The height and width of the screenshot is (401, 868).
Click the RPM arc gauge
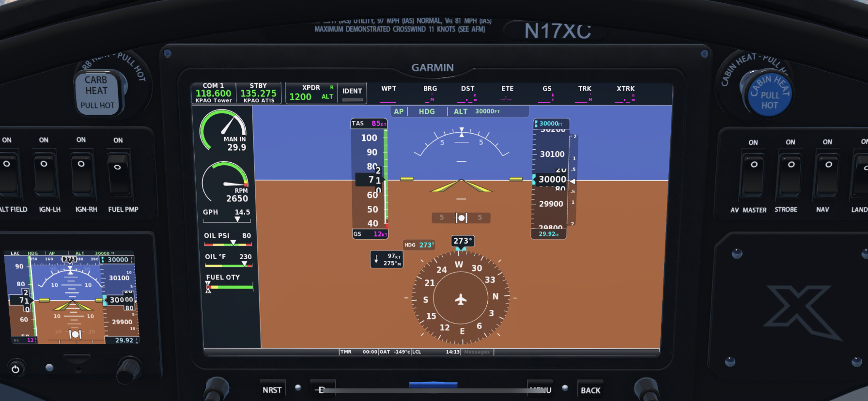point(225,182)
